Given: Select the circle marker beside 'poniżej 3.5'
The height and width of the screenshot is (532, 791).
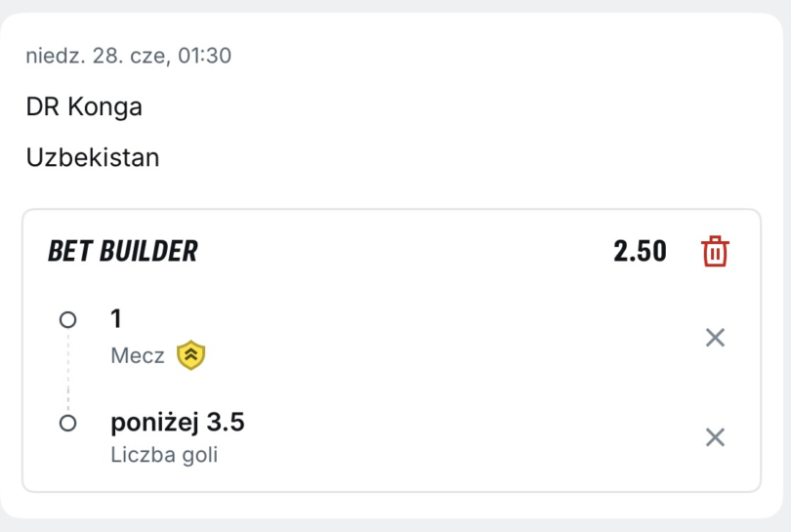Looking at the screenshot, I should tap(67, 423).
